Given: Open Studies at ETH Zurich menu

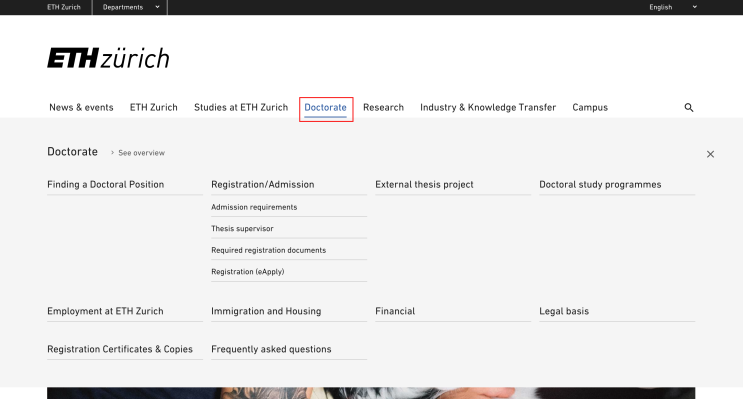Looking at the screenshot, I should (x=241, y=108).
